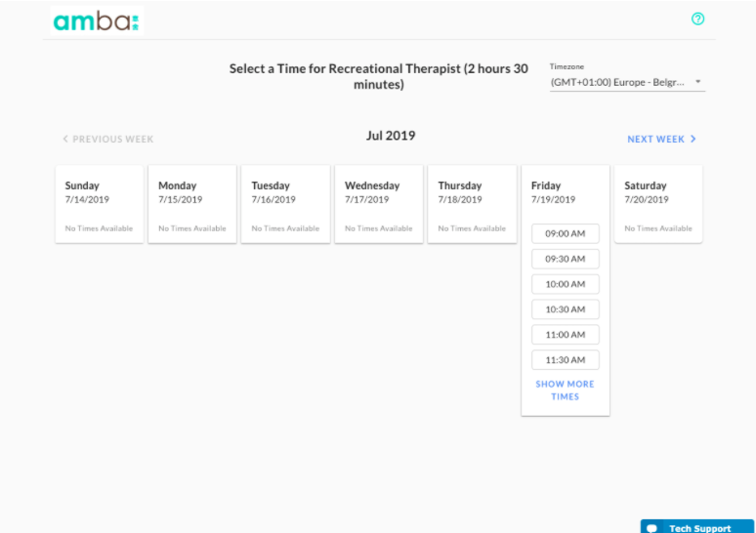This screenshot has height=533, width=756.
Task: Click the Previous Week chevron arrow
Action: point(65,139)
